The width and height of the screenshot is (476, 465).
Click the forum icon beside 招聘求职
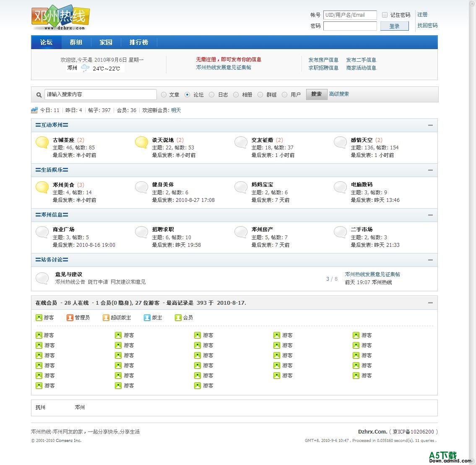141,232
